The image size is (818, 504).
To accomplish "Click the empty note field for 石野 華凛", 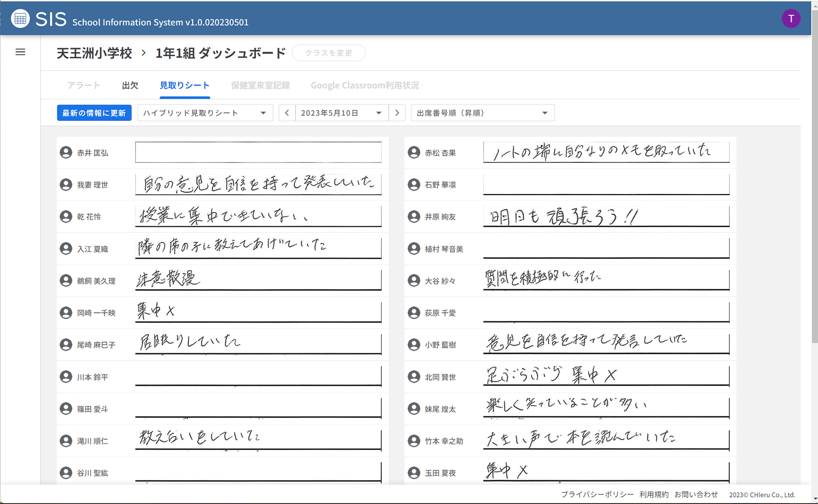I will point(606,184).
